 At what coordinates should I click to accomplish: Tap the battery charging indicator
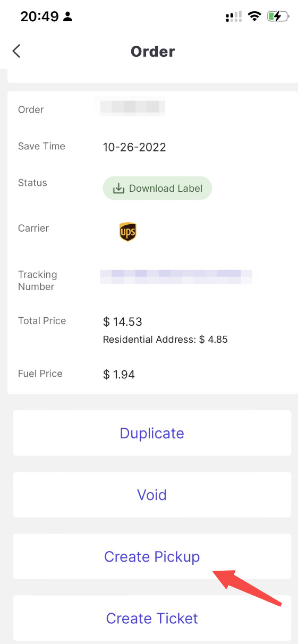(278, 16)
